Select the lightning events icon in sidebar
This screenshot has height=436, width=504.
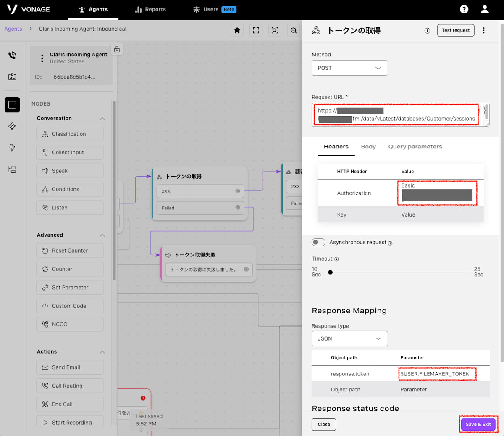pos(12,148)
